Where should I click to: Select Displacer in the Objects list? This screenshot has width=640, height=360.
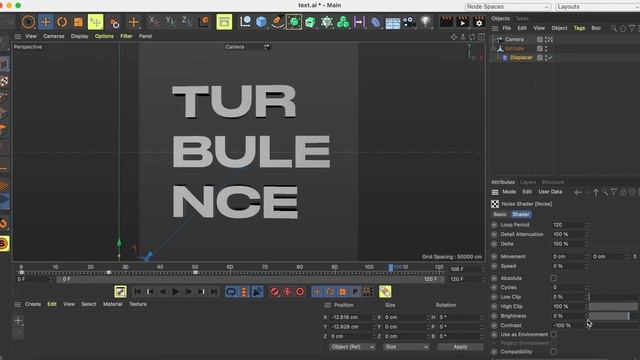pos(521,58)
